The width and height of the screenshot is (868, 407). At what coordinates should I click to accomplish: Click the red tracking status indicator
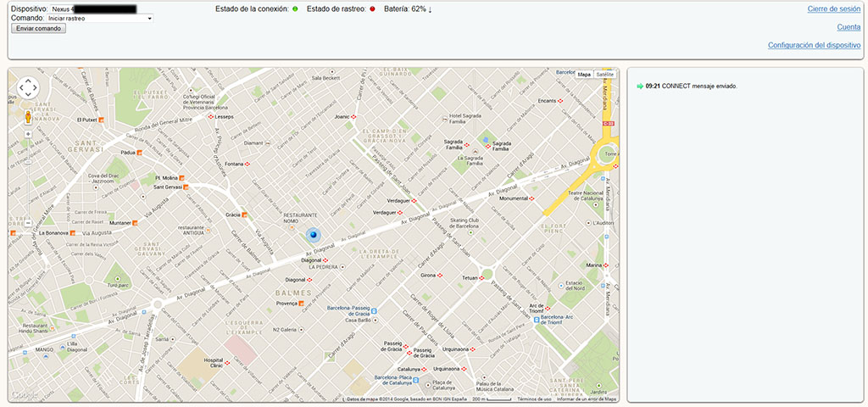pos(372,8)
